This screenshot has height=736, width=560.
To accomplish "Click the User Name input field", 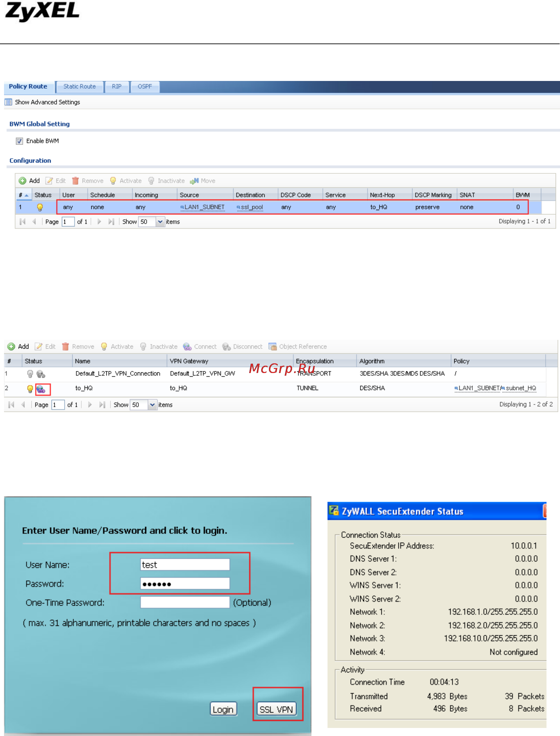I will (185, 565).
